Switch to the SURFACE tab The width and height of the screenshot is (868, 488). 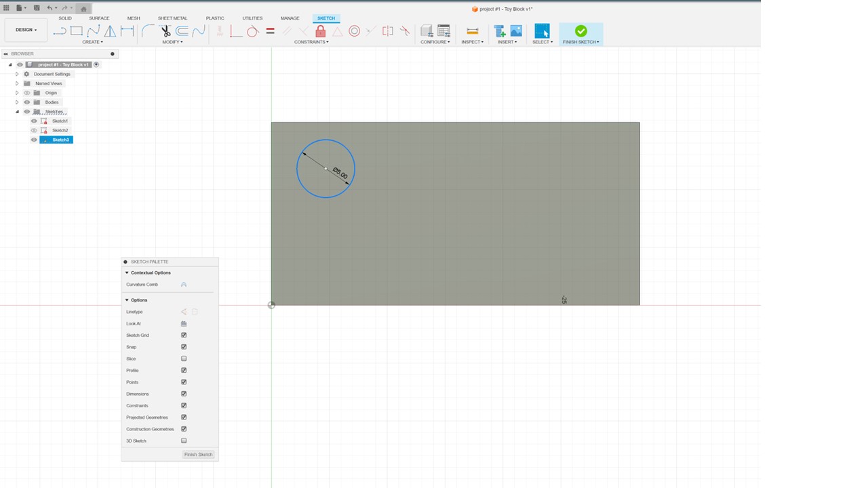pyautogui.click(x=99, y=18)
